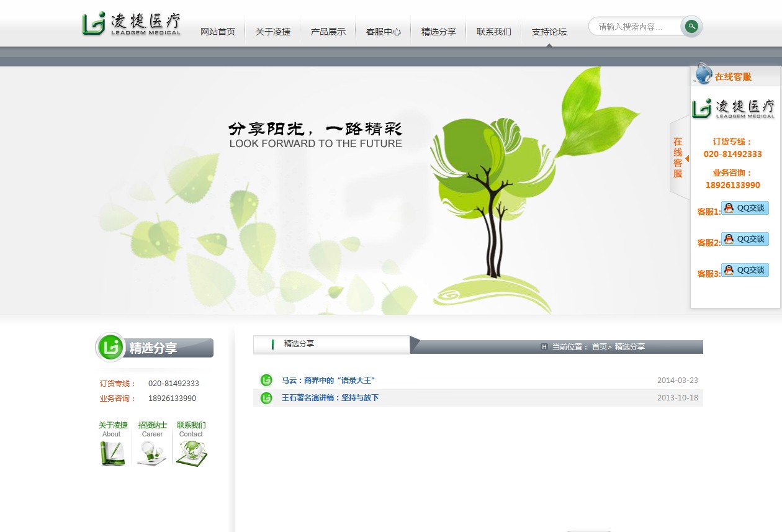Select the 精选分享 content tab header
This screenshot has width=782, height=532.
click(x=299, y=344)
